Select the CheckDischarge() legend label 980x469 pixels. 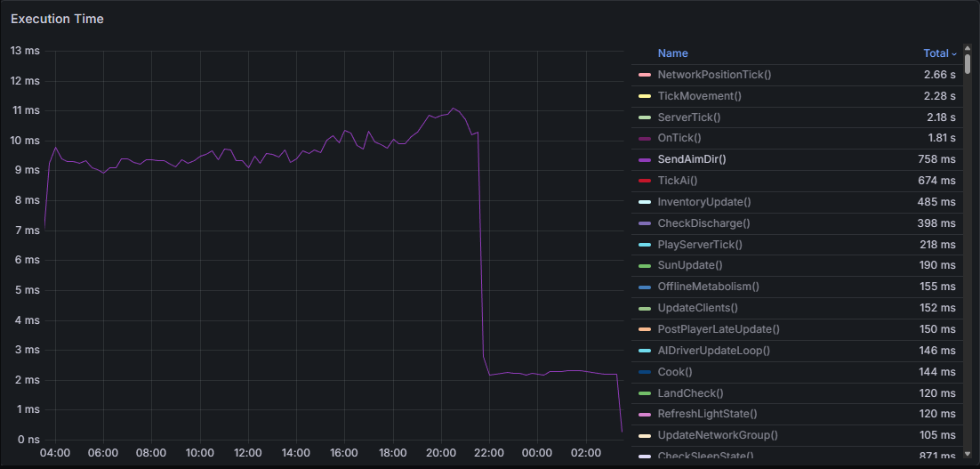pyautogui.click(x=703, y=223)
